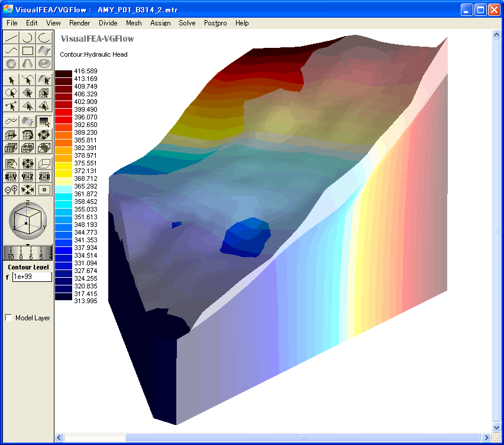
Task: Select the straight line drawing tool
Action: pyautogui.click(x=11, y=37)
